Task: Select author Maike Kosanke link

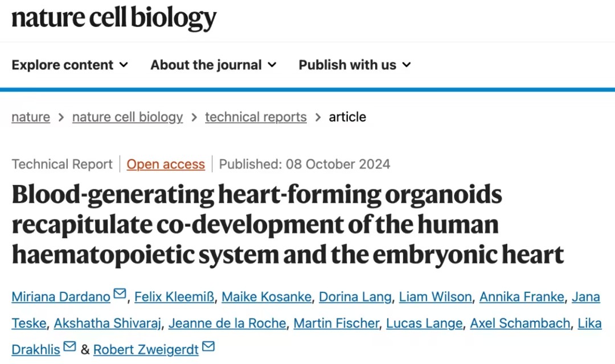Action: coord(266,297)
